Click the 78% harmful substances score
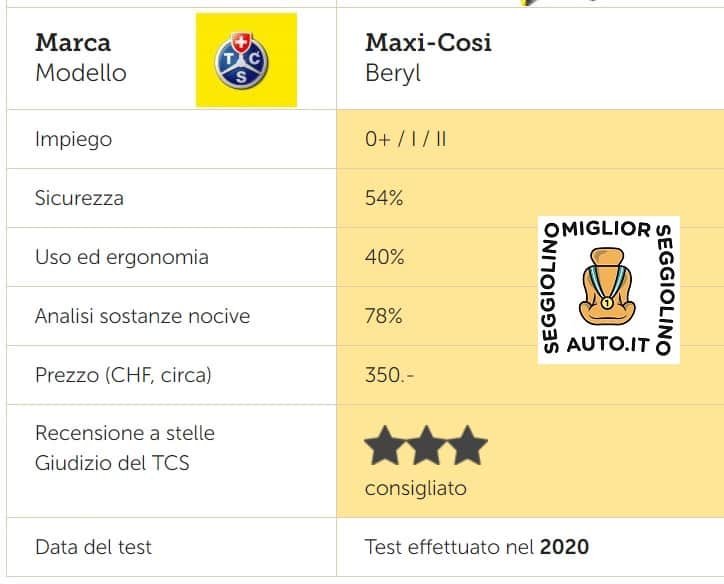This screenshot has width=724, height=584. 383,316
